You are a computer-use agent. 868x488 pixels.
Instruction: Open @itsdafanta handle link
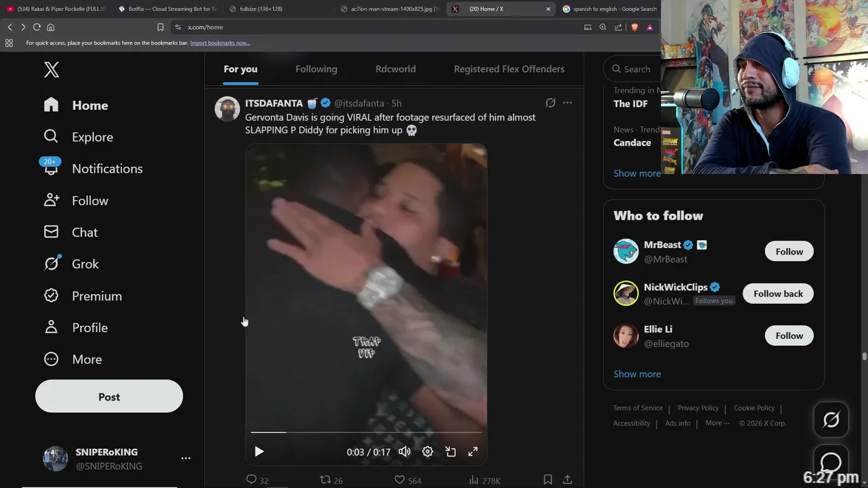[359, 103]
